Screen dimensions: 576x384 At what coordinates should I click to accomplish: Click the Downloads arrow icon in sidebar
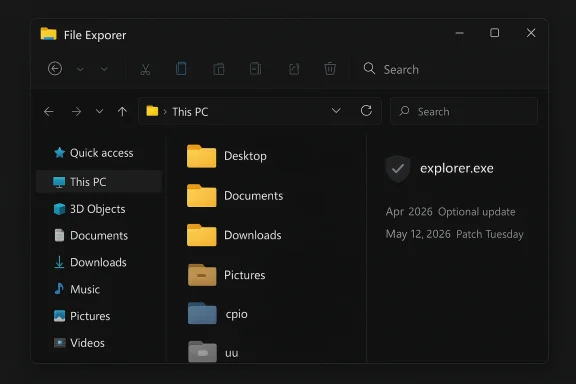coord(59,262)
